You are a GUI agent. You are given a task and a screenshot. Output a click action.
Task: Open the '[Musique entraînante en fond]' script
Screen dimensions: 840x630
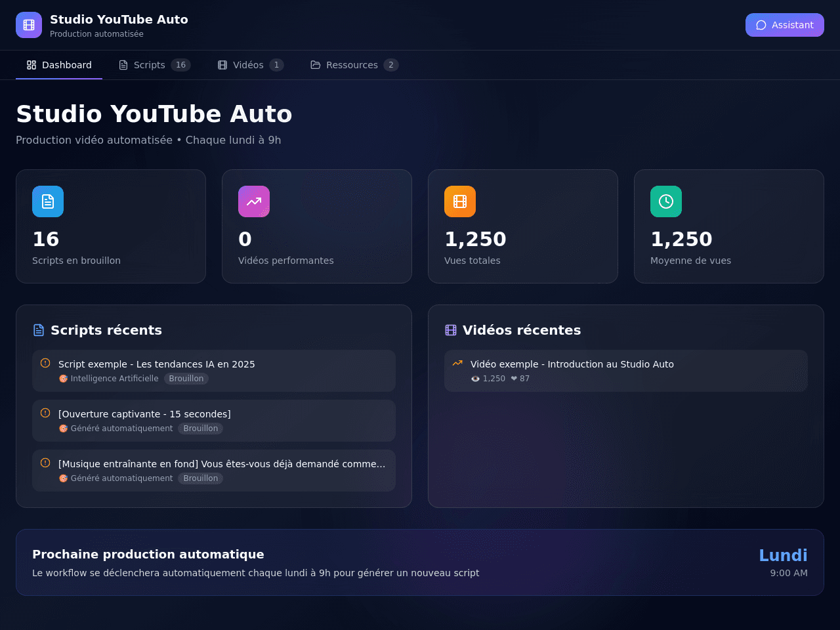214,471
